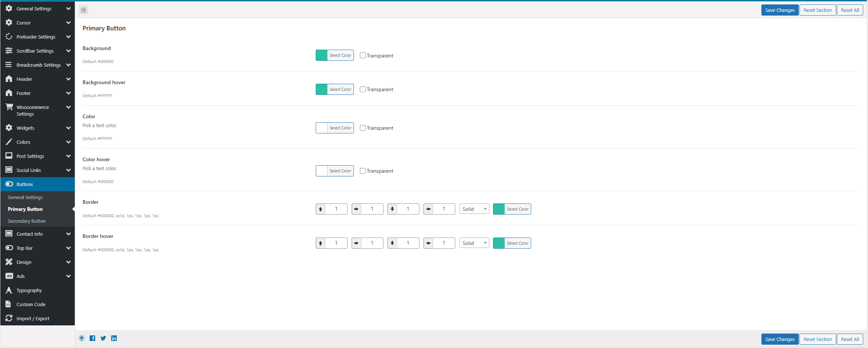Click the Woocommerce Settings cart icon
The image size is (868, 348).
click(x=9, y=107)
